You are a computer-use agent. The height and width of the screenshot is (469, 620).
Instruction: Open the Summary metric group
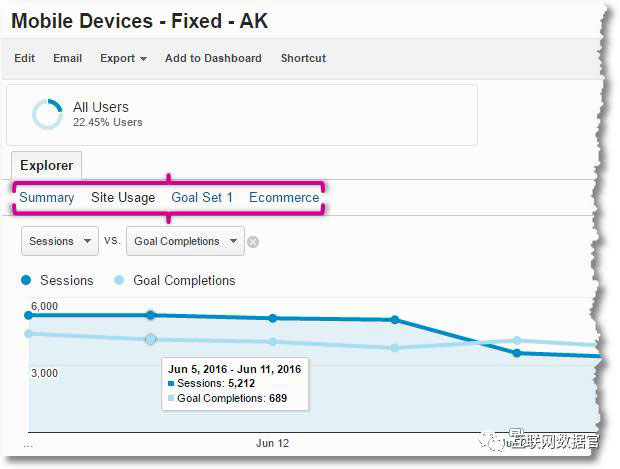[x=47, y=197]
